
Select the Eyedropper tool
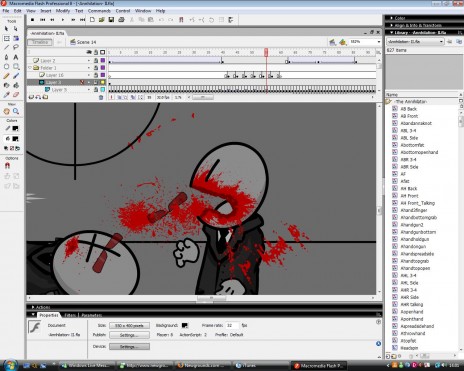(6, 95)
